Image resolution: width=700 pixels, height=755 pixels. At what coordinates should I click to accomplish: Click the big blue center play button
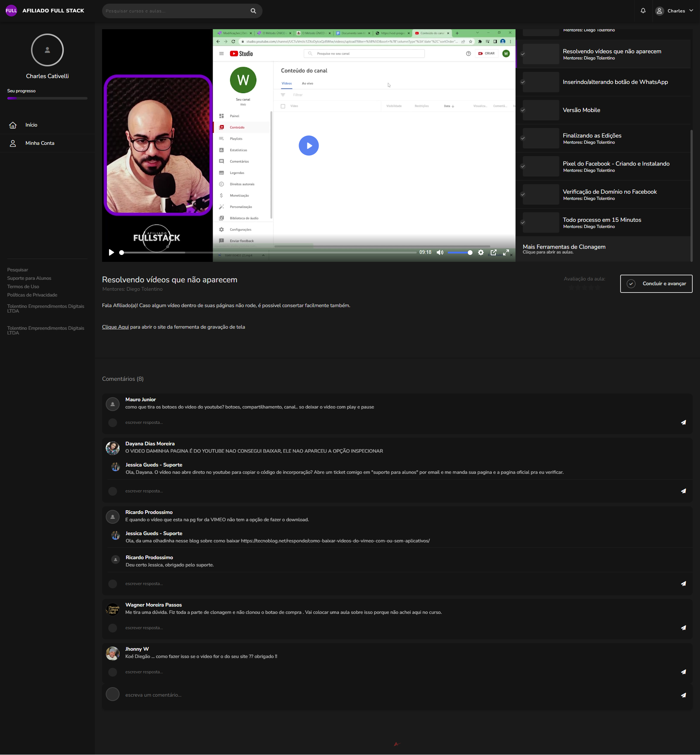coord(308,146)
